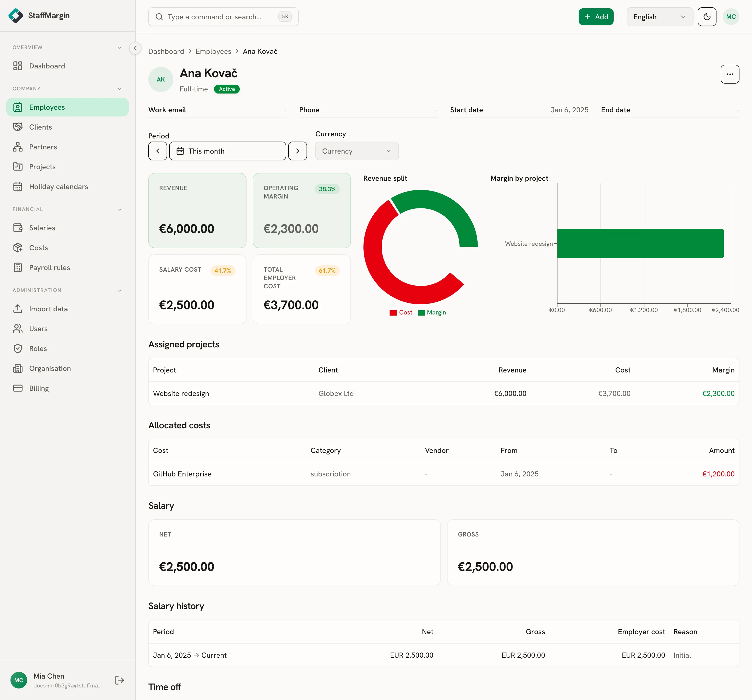The width and height of the screenshot is (752, 700).
Task: Click the Employees breadcrumb link
Action: pyautogui.click(x=213, y=51)
